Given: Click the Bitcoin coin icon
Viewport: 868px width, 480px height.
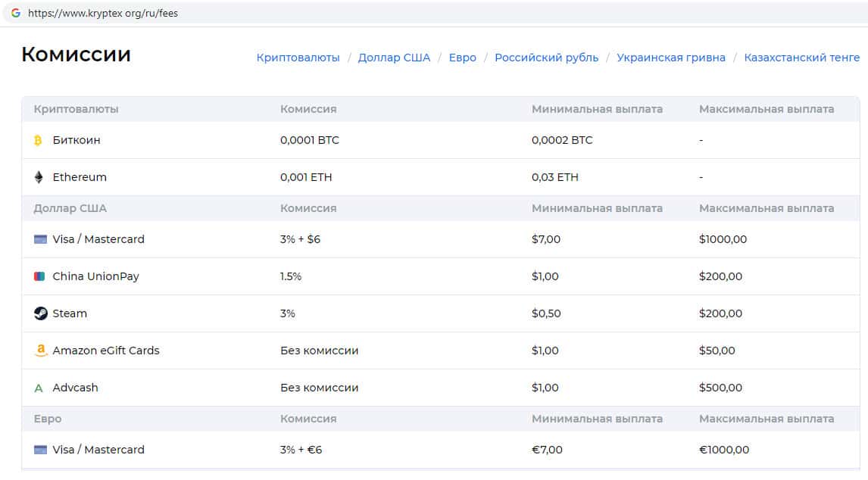Looking at the screenshot, I should (39, 140).
